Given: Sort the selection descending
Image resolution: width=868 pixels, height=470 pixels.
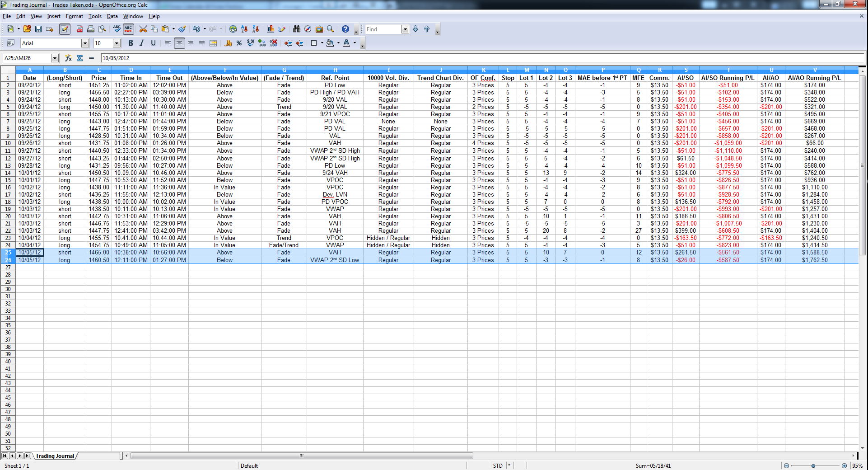Looking at the screenshot, I should pos(256,29).
